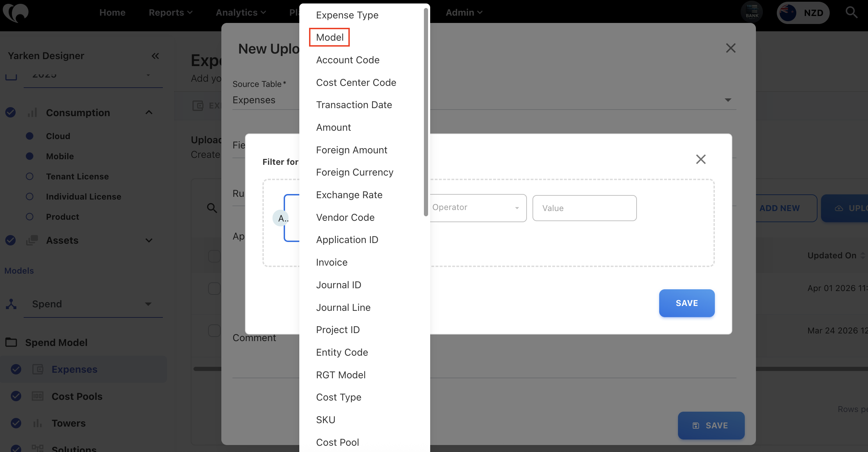Viewport: 868px width, 452px height.
Task: Expand the Assets section
Action: pyautogui.click(x=149, y=240)
